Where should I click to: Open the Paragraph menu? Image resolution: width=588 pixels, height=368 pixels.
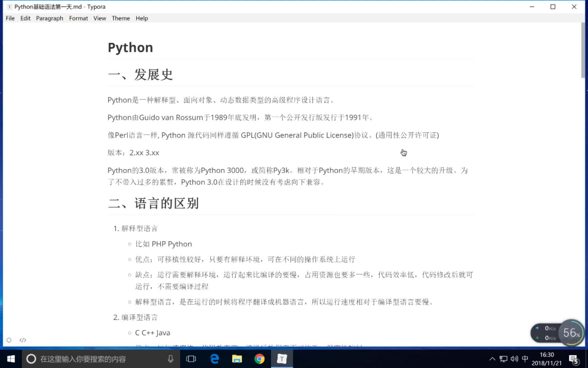pyautogui.click(x=50, y=18)
